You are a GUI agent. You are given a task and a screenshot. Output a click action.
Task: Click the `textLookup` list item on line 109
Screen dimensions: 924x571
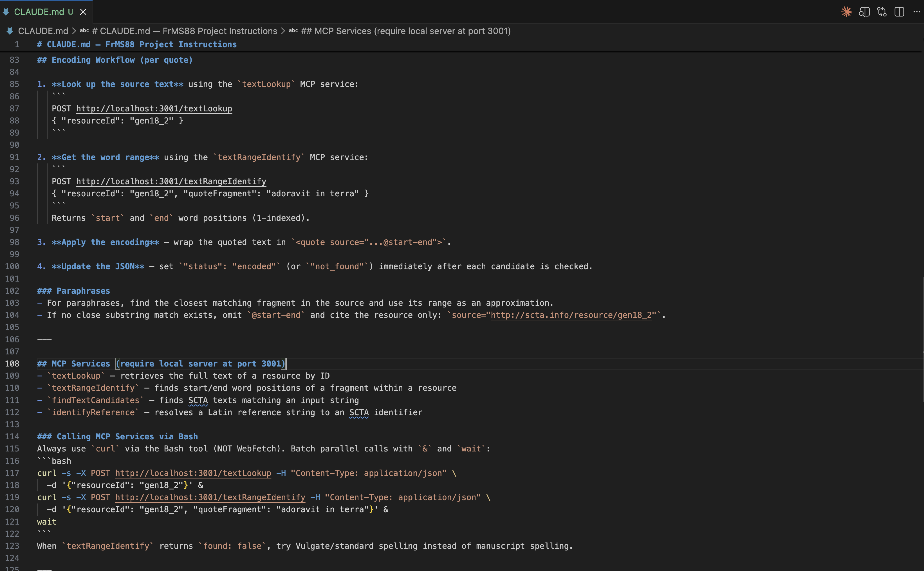click(x=183, y=376)
